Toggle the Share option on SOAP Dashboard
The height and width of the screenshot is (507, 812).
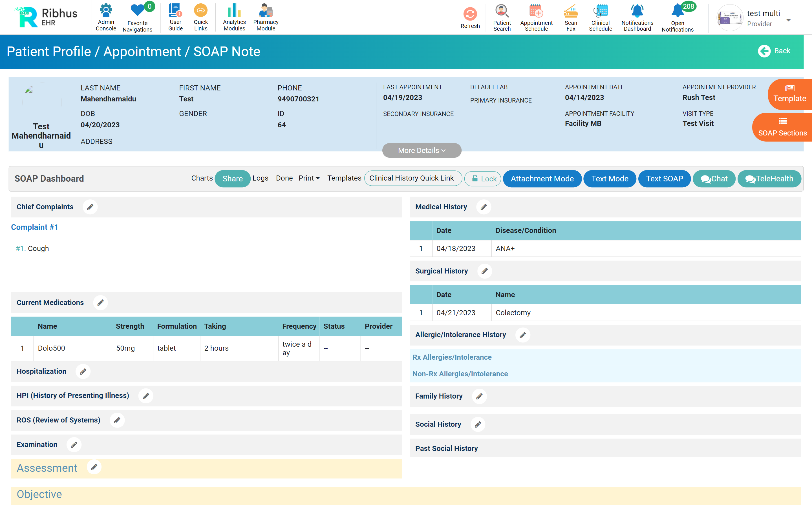232,179
